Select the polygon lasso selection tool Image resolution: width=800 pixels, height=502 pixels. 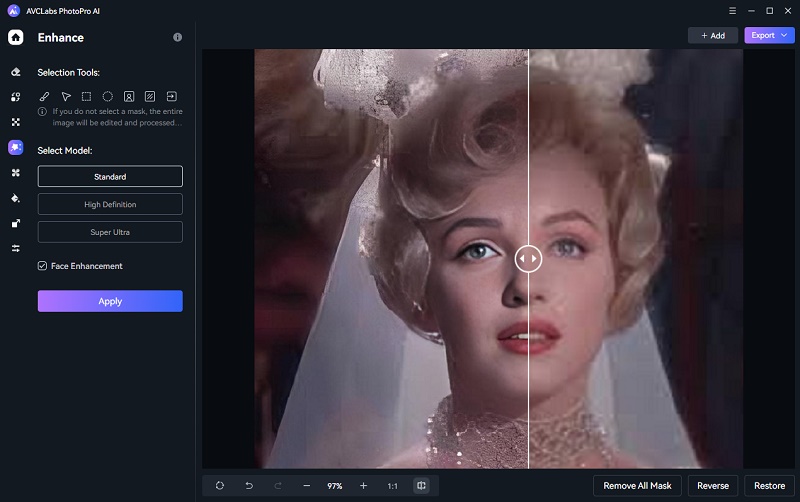point(66,96)
